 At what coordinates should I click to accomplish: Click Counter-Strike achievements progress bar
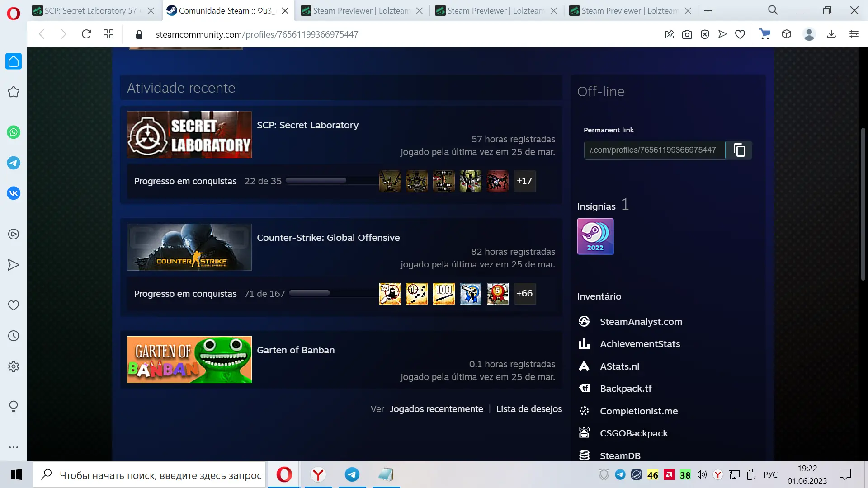(x=333, y=293)
